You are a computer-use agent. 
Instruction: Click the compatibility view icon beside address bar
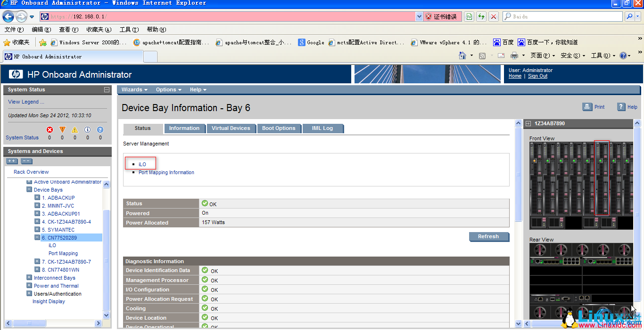(469, 16)
